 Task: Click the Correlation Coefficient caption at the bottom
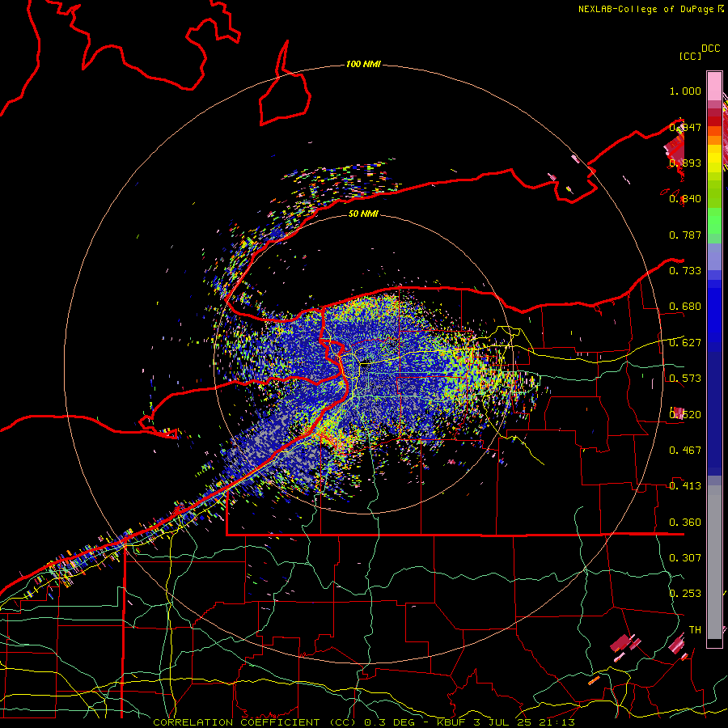click(363, 722)
